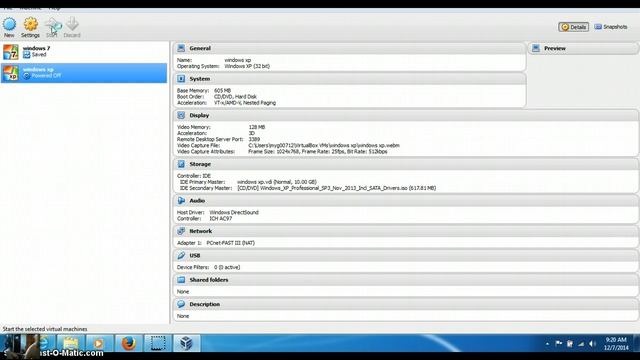Show hidden system tray icons
The width and height of the screenshot is (640, 360).
(547, 344)
